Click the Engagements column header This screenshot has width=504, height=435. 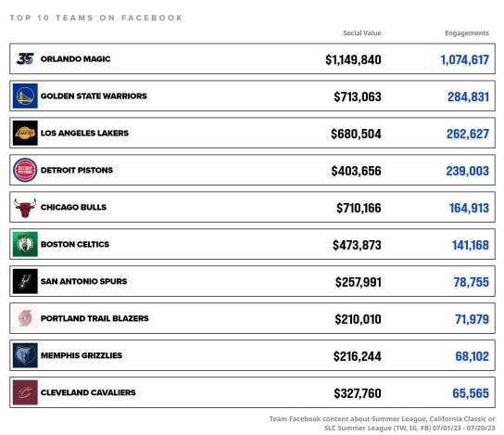pyautogui.click(x=467, y=33)
